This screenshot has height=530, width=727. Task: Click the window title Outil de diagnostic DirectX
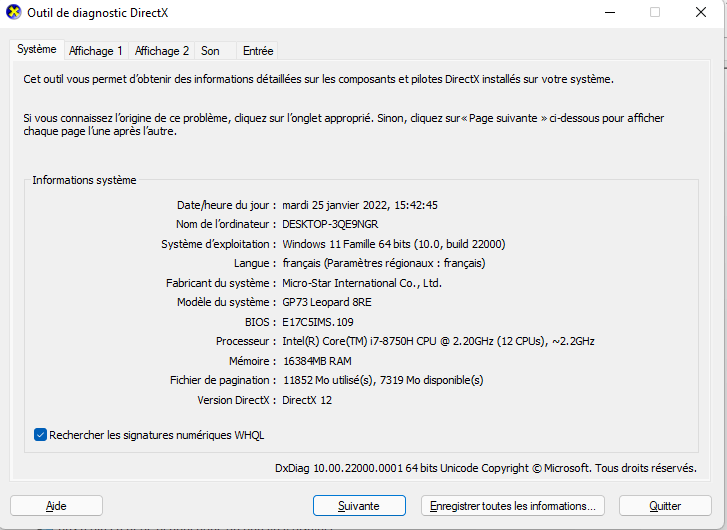click(98, 13)
